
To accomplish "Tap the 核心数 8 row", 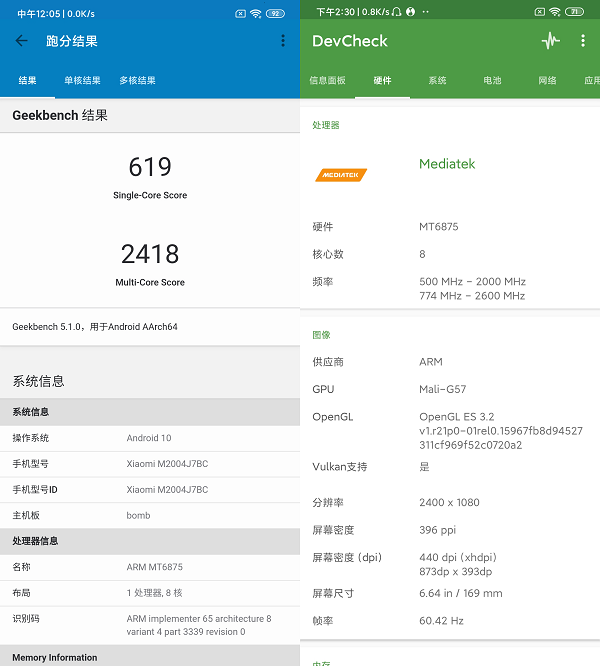I will tap(450, 254).
